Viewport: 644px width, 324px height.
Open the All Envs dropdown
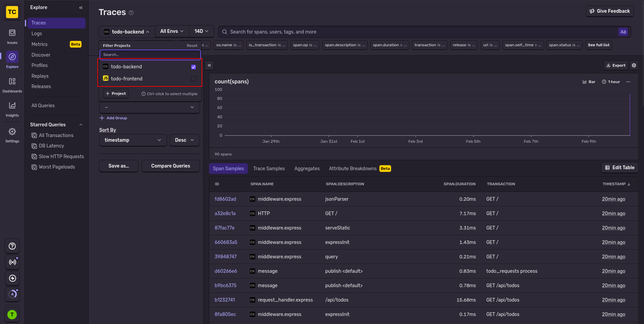coord(172,31)
